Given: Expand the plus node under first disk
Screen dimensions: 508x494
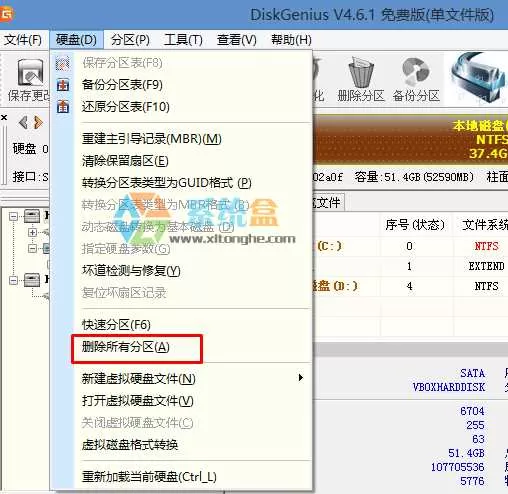Looking at the screenshot, I should [32, 232].
